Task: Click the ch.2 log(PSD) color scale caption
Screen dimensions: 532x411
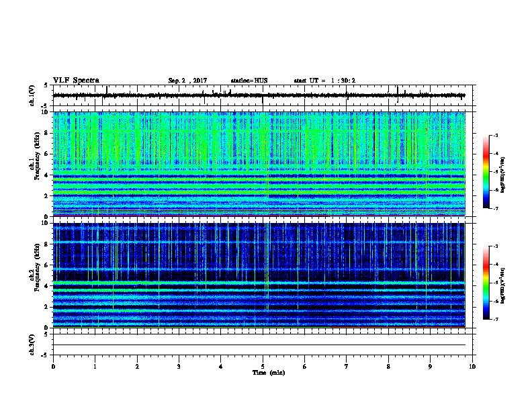Action: (503, 285)
